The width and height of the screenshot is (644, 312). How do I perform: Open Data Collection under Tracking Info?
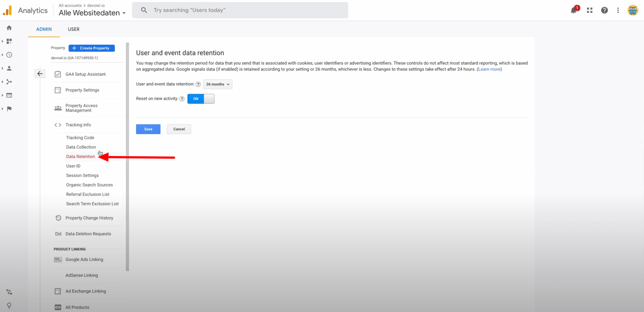[x=81, y=147]
